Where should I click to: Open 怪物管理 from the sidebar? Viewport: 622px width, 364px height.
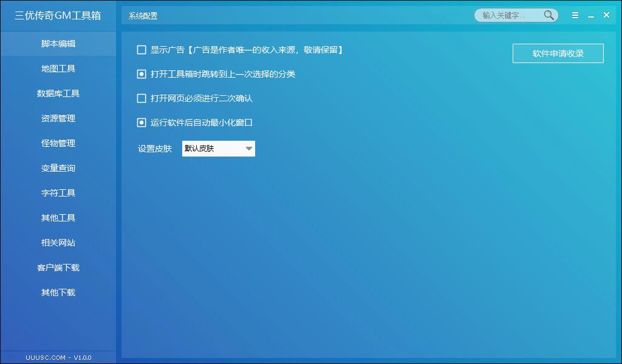58,143
